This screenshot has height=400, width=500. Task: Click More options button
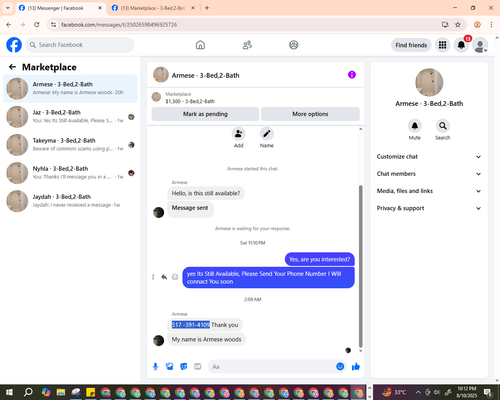310,114
